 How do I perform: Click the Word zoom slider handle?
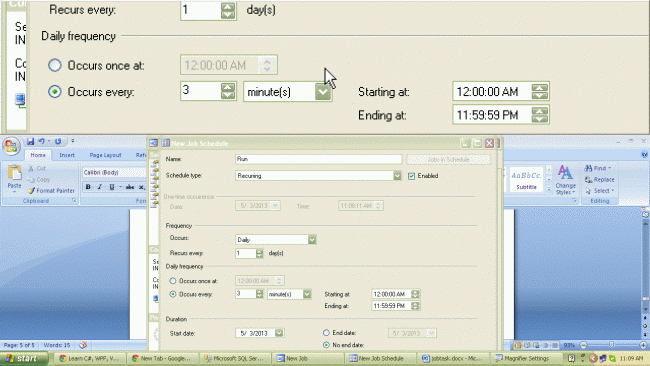[x=611, y=345]
